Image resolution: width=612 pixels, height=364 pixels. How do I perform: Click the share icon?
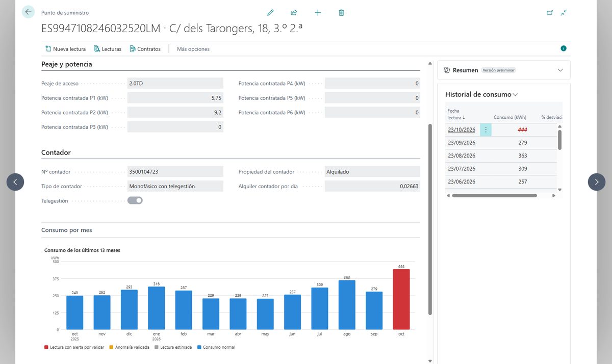(294, 13)
